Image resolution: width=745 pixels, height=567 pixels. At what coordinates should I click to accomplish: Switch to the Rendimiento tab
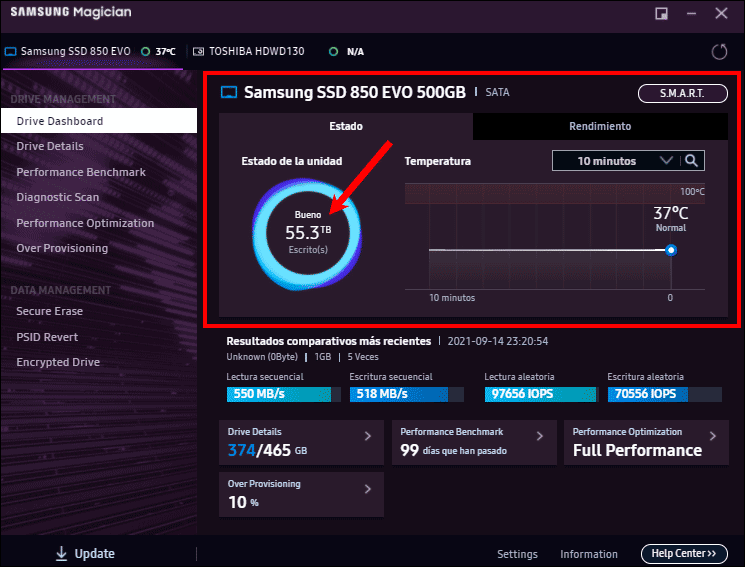click(x=600, y=126)
